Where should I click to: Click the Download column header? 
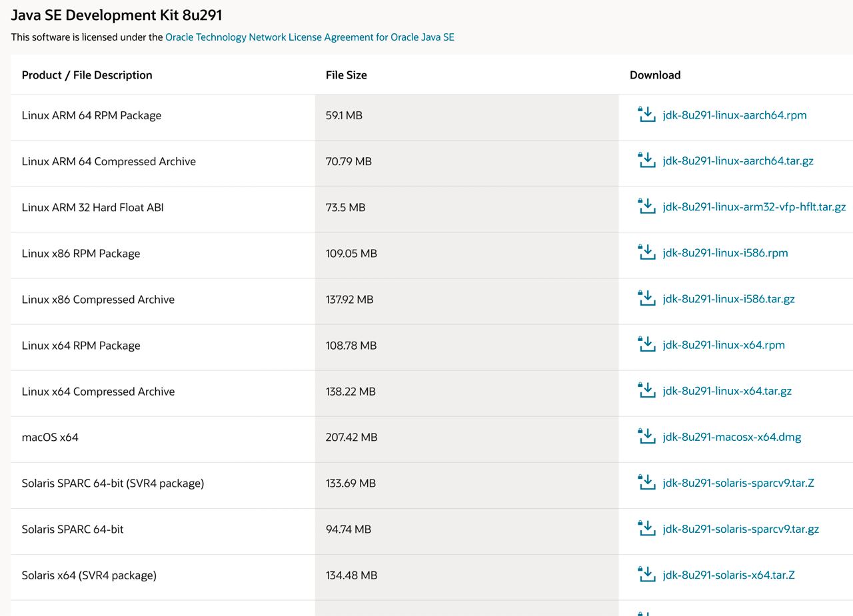(x=655, y=75)
